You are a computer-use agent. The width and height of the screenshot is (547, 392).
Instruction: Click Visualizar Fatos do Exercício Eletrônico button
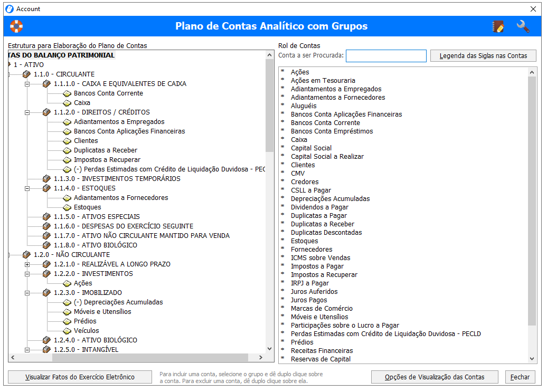[x=80, y=377]
